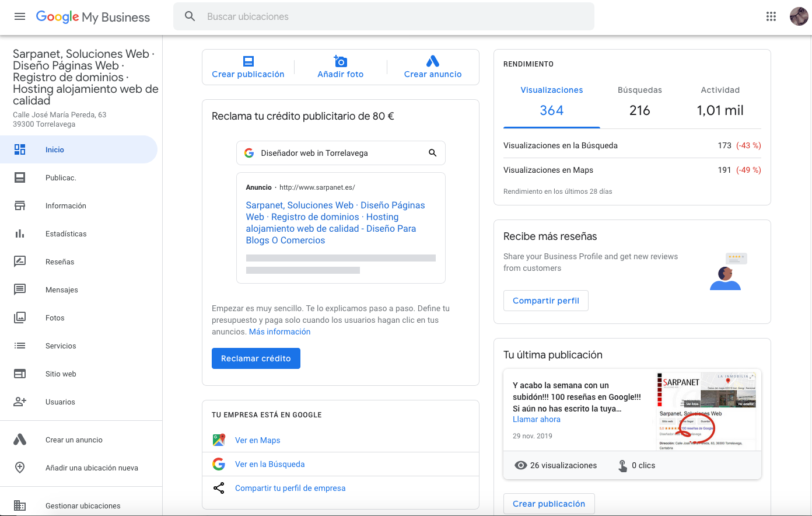Viewport: 812px width, 516px height.
Task: Click the Usuarios add-person icon
Action: coord(20,402)
